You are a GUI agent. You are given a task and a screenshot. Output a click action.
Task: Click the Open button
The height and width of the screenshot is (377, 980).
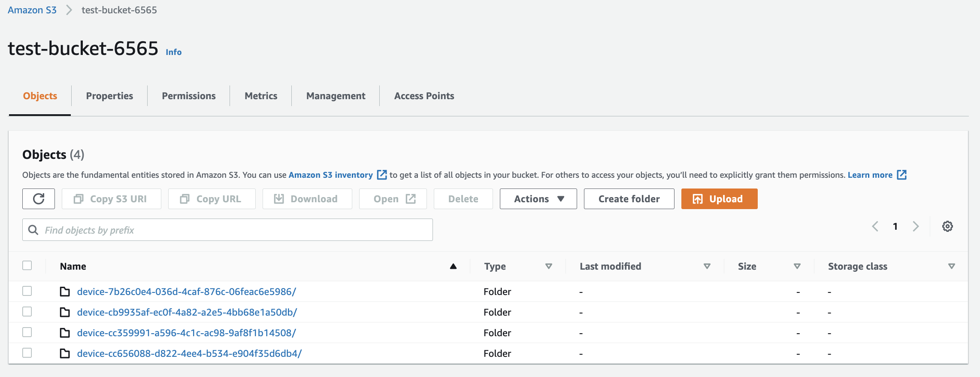393,199
